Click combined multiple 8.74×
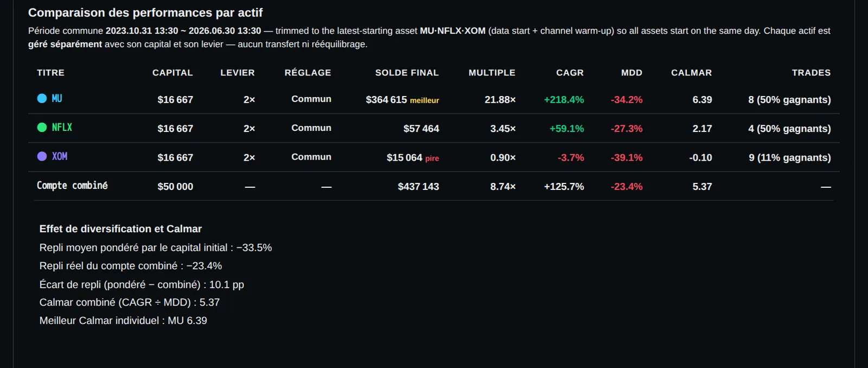This screenshot has width=868, height=368. click(x=503, y=186)
